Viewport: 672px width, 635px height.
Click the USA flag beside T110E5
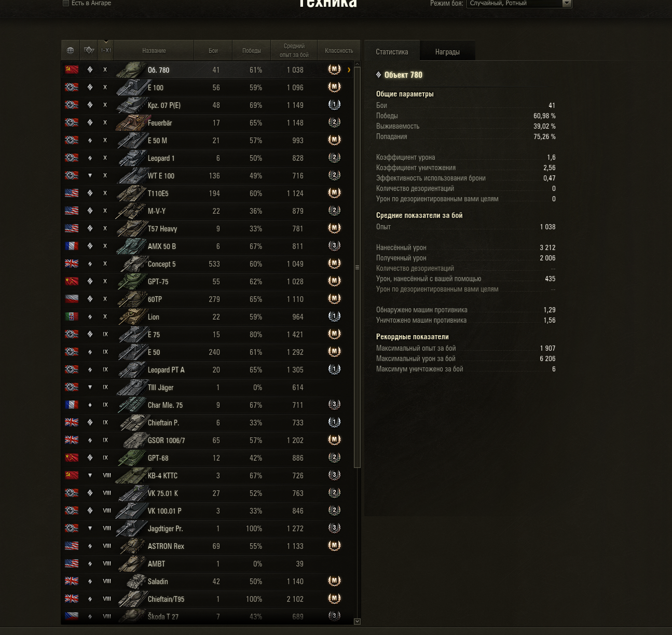click(72, 193)
